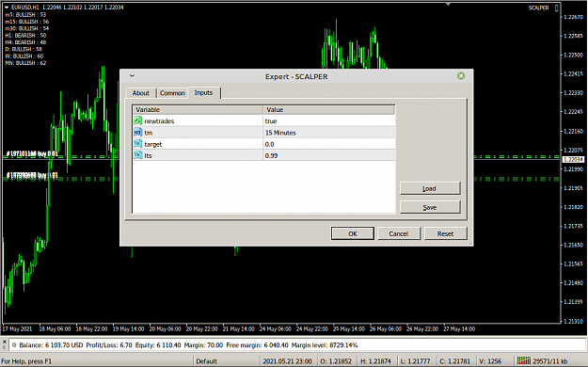Click the Reset button
The height and width of the screenshot is (367, 588).
click(x=446, y=233)
